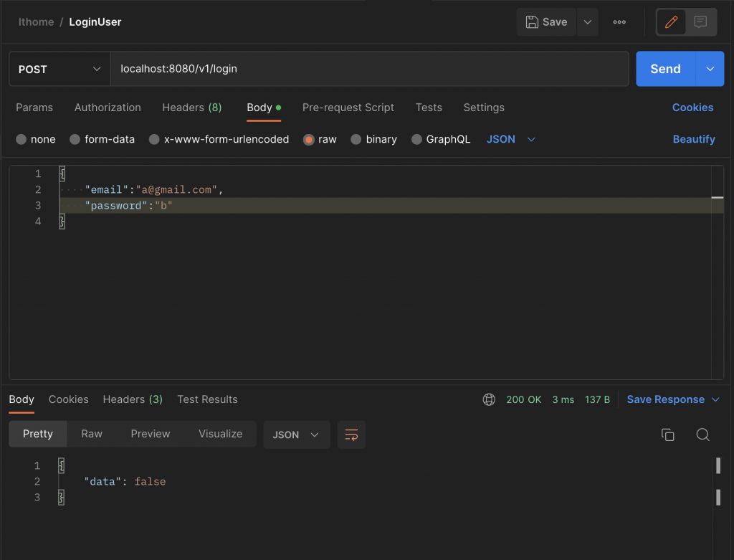The image size is (734, 560).
Task: Search the response with magnifier icon
Action: [702, 435]
